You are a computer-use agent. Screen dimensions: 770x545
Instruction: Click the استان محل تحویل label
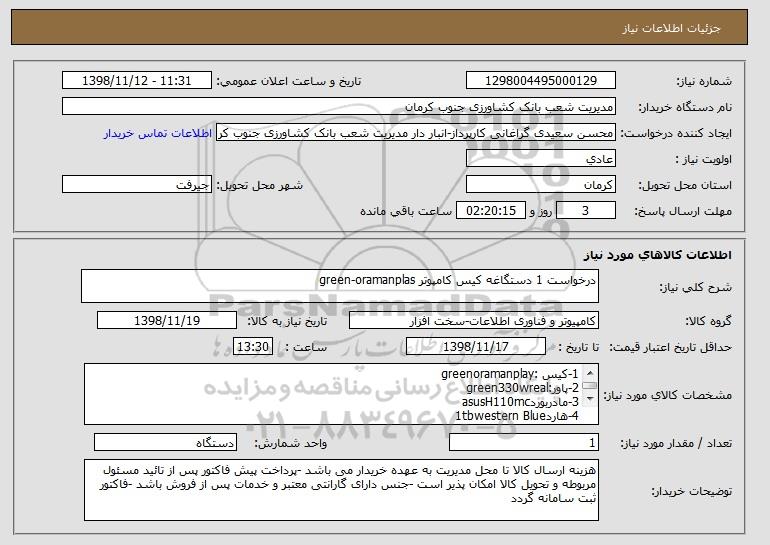point(685,185)
